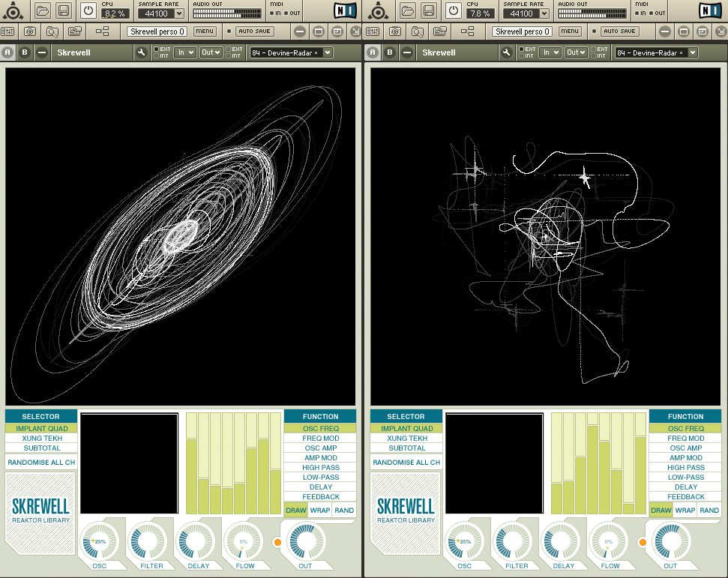Open the In dropdown in left Skrewell header

pos(185,52)
